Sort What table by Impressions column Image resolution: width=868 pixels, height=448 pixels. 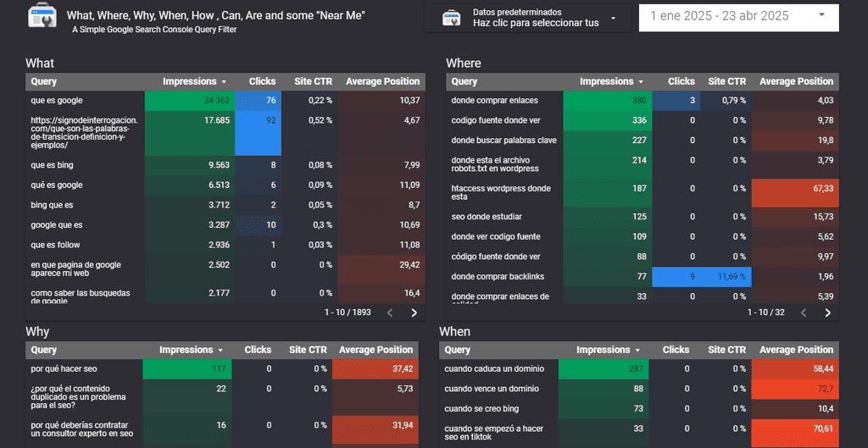pos(195,81)
